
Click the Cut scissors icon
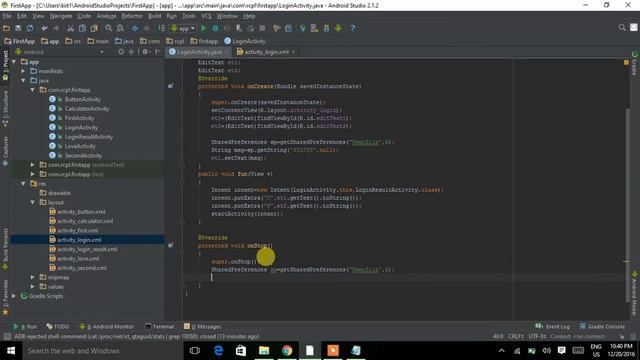71,28
